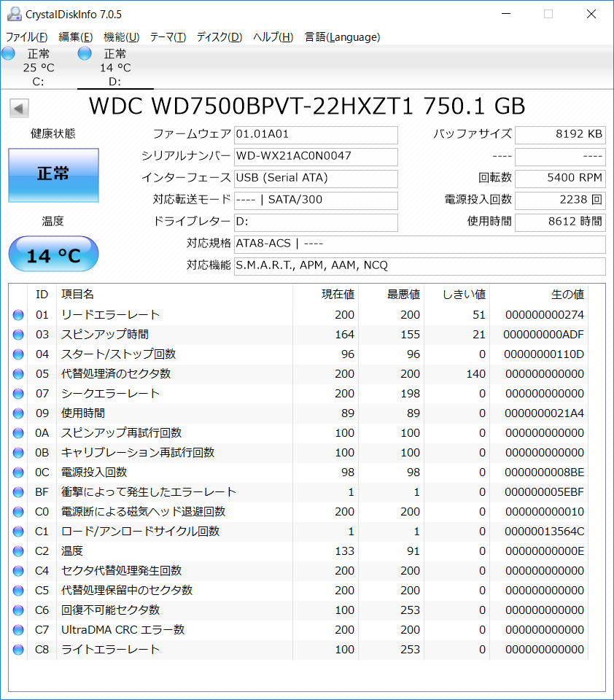
Task: Click the 対応規格 field ATA8-ACS
Action: coord(420,244)
